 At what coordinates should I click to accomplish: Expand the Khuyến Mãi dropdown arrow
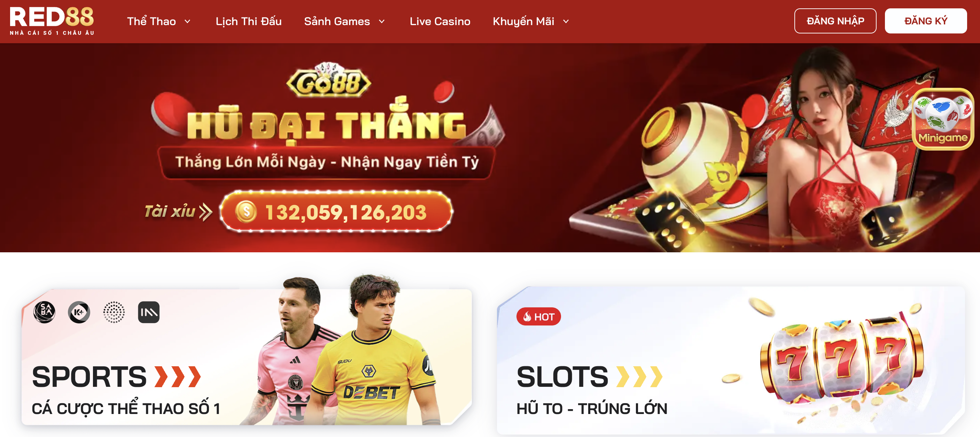[566, 22]
